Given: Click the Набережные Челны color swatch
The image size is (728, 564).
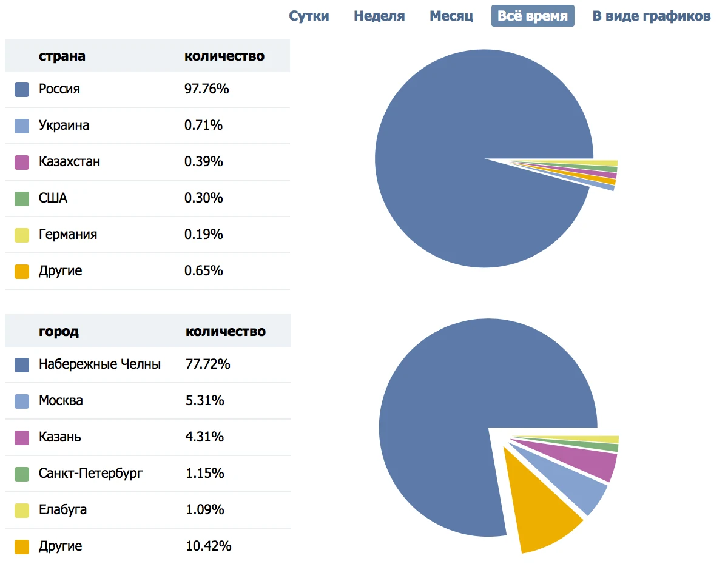Looking at the screenshot, I should [22, 365].
